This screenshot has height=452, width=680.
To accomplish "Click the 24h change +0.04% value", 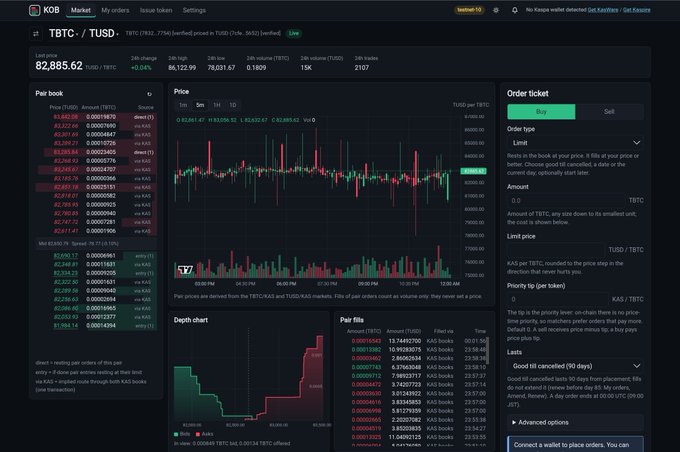I will tap(141, 68).
